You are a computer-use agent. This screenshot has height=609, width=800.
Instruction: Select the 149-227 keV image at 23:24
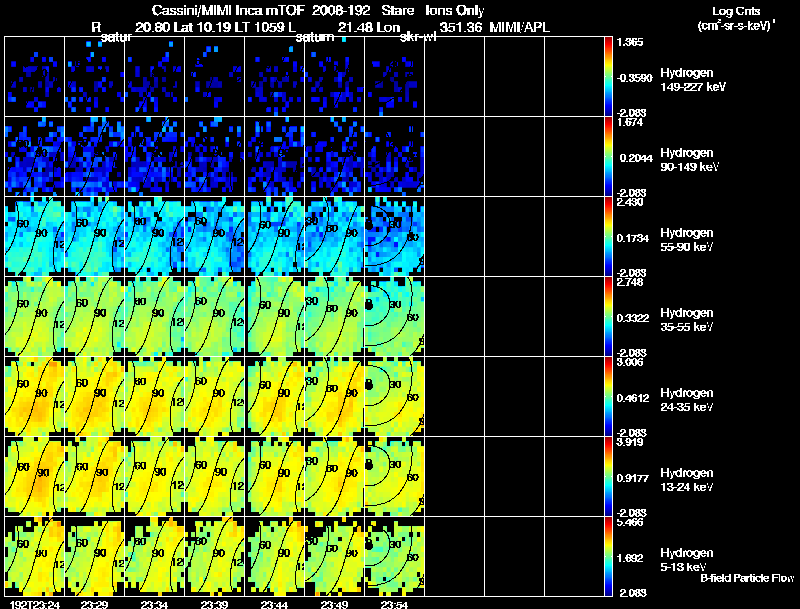point(35,77)
